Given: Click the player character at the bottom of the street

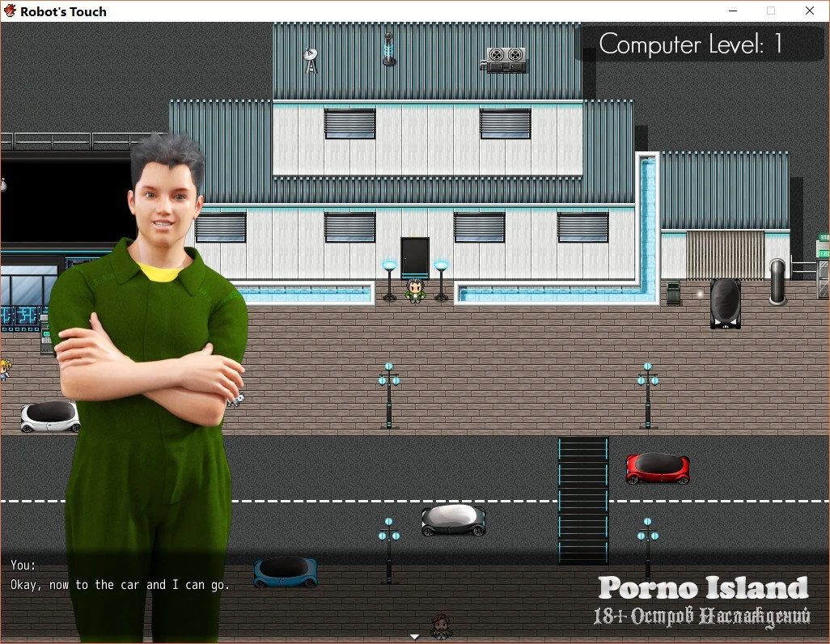Looking at the screenshot, I should click(440, 625).
